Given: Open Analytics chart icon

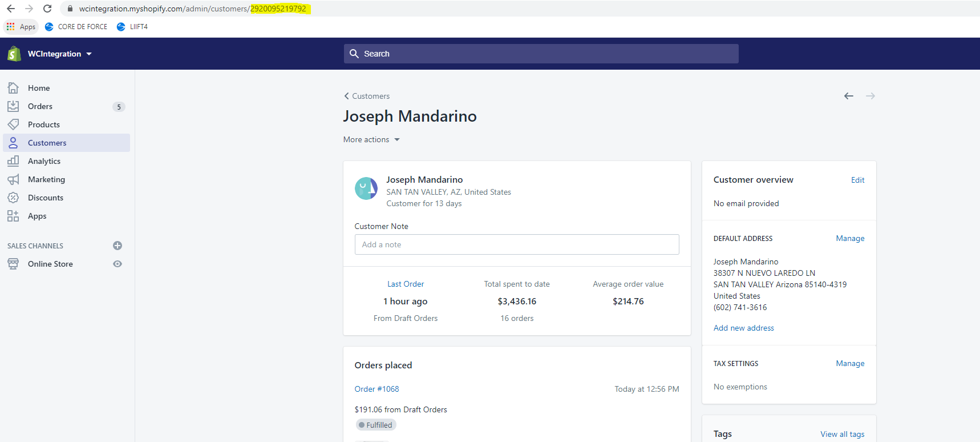Looking at the screenshot, I should [13, 161].
